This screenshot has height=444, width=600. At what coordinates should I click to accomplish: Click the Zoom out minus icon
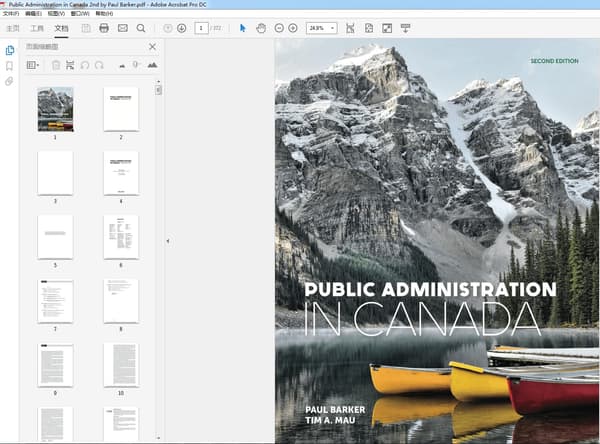(x=279, y=28)
